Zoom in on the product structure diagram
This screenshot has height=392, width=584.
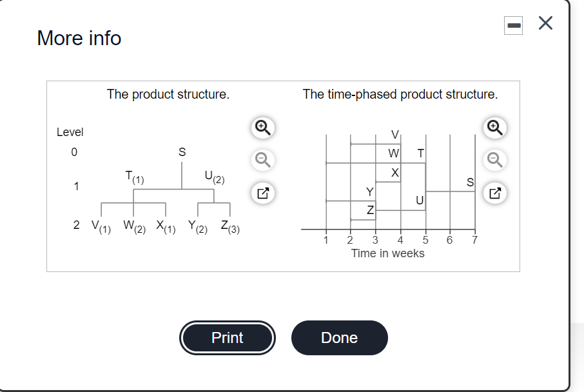click(x=262, y=128)
